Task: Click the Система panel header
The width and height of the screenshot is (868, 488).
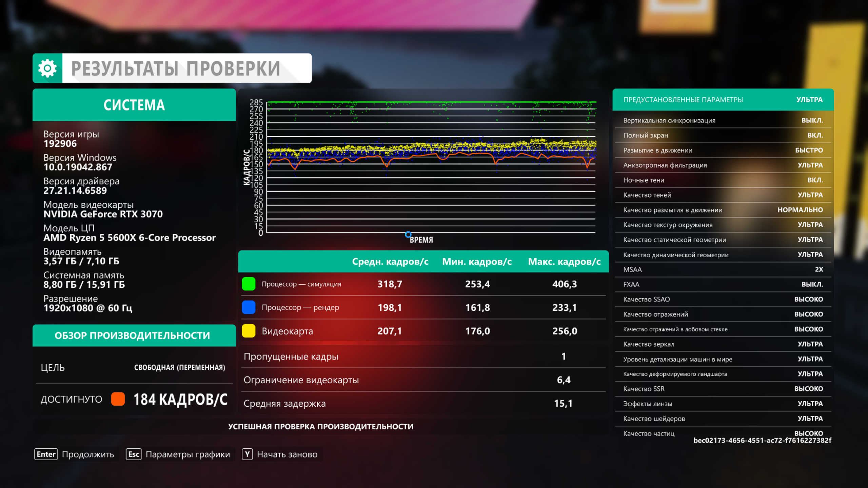Action: coord(134,105)
